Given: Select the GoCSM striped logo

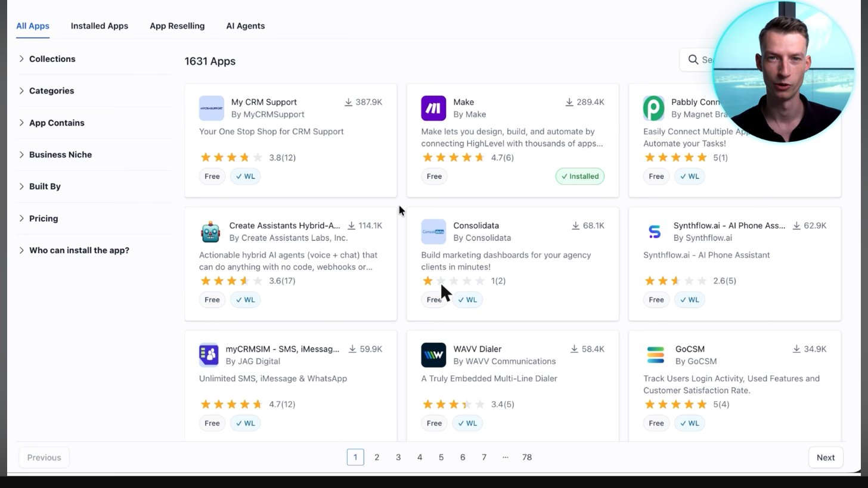Looking at the screenshot, I should pos(656,355).
